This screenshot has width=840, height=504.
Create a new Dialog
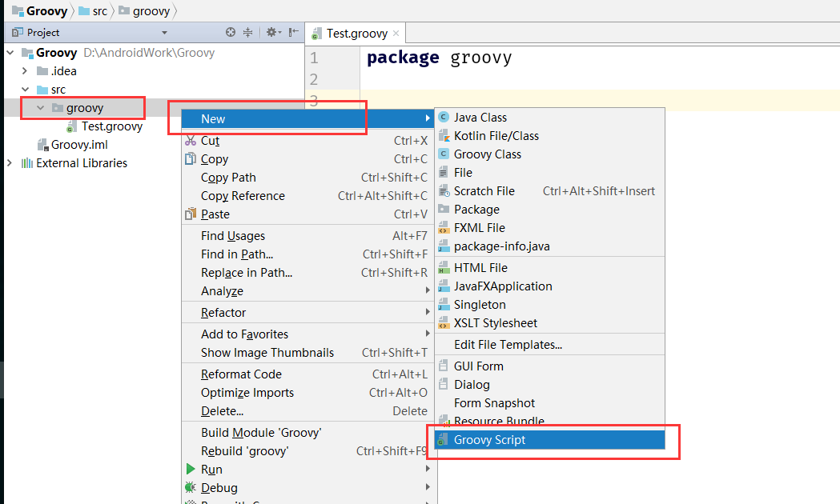click(549, 384)
